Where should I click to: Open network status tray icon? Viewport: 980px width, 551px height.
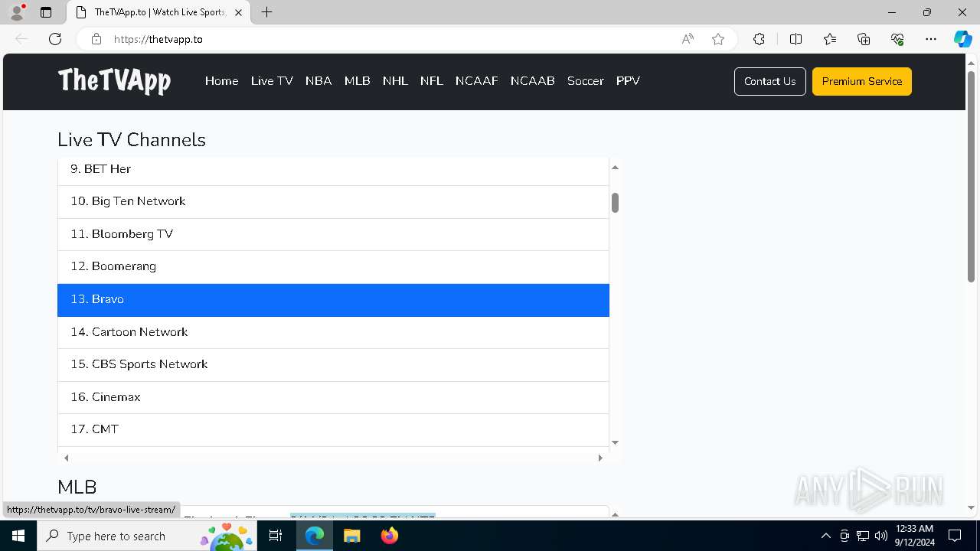pyautogui.click(x=863, y=536)
